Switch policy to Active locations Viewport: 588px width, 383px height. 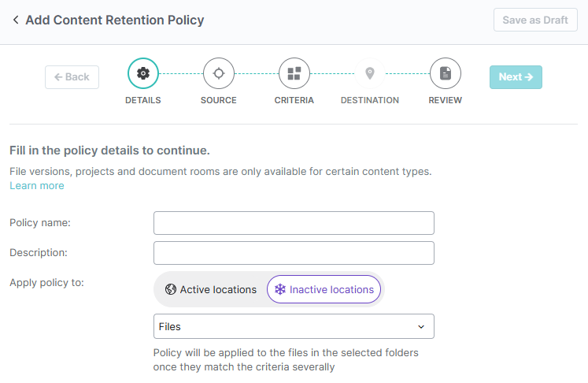pyautogui.click(x=211, y=289)
